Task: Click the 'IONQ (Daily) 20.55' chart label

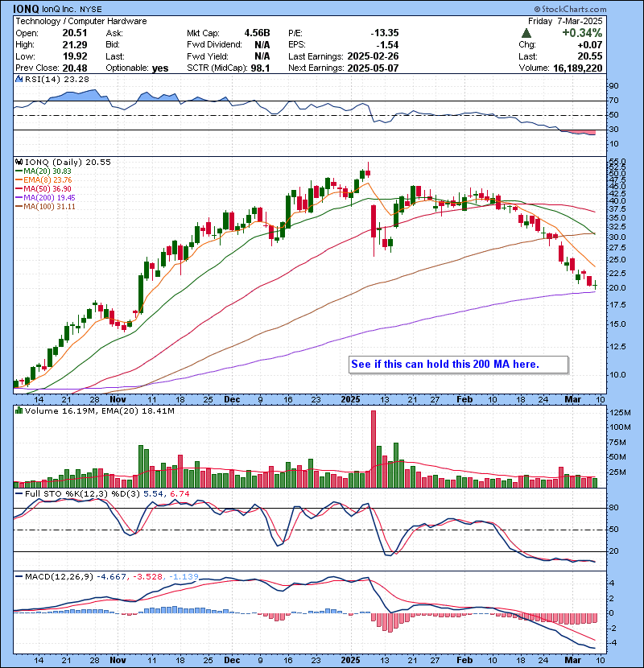Action: [x=68, y=163]
